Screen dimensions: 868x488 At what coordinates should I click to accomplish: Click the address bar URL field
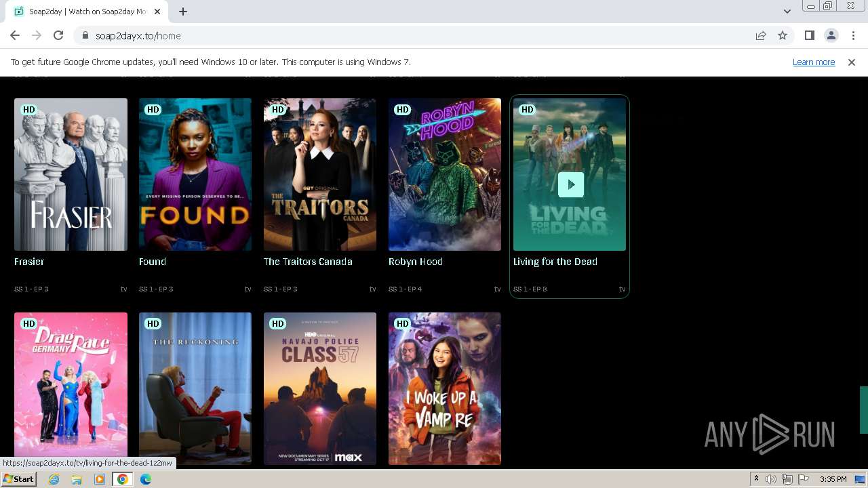click(414, 35)
